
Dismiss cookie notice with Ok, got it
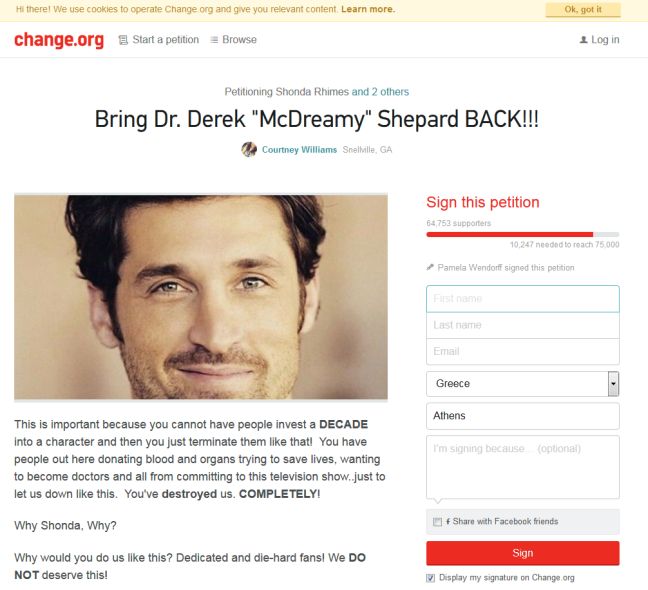(583, 10)
